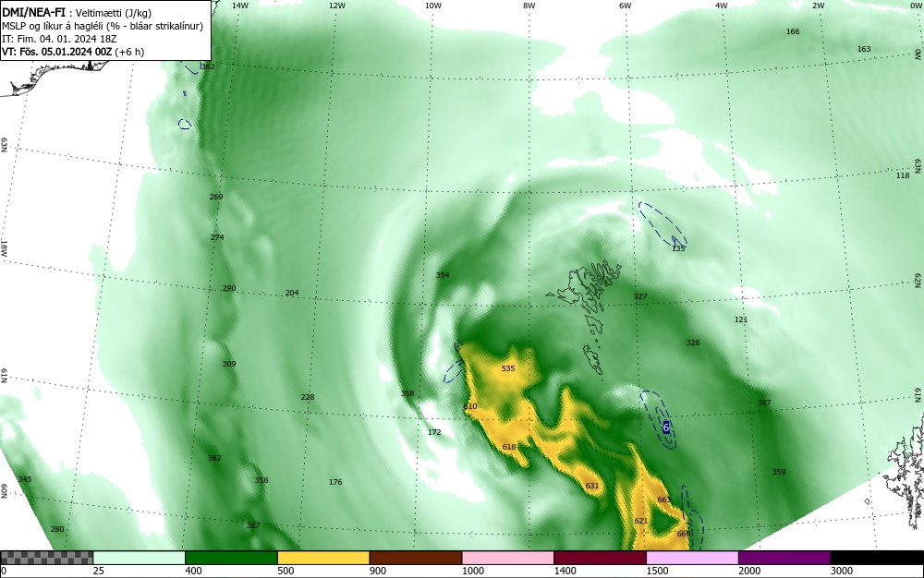Screen dimensions: 924x578
Task: Click the black legend swatch above 3000
Action: point(877,558)
